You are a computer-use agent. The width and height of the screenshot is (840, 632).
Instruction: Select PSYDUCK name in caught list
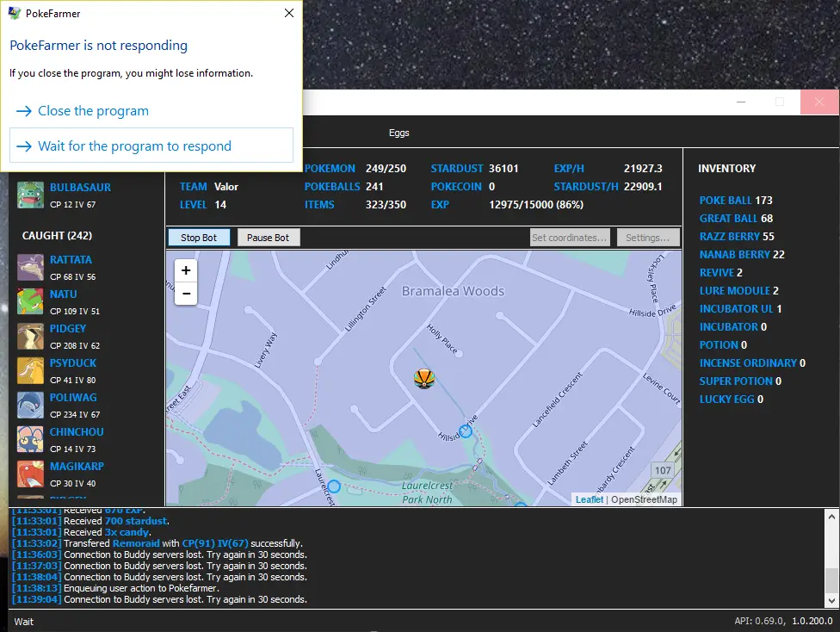tap(73, 362)
